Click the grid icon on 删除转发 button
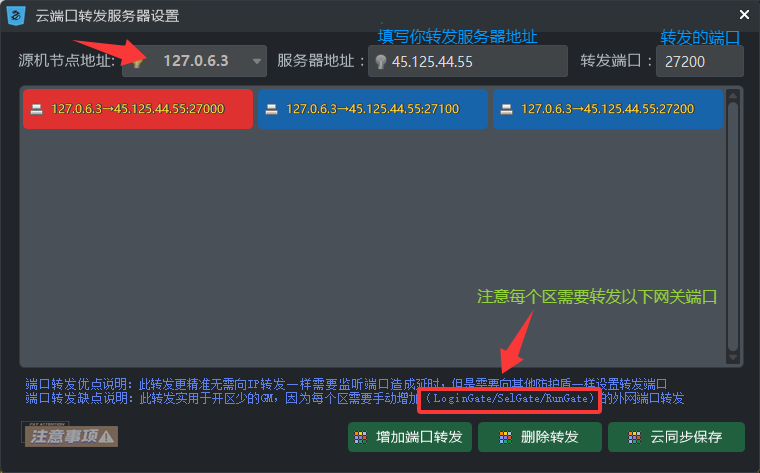Screen dimensions: 760x473 coord(506,438)
